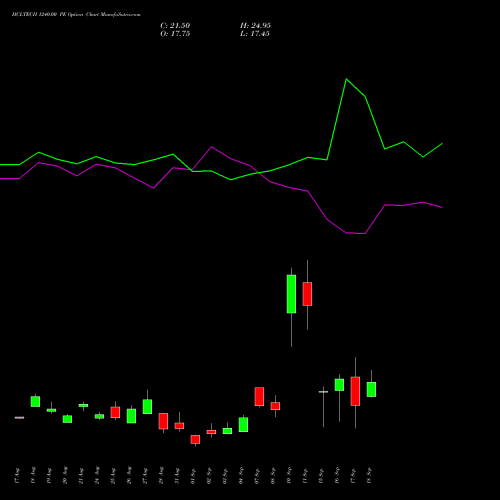Select the last green candlestick for 18 Sep
The width and height of the screenshot is (500, 500).
click(371, 389)
